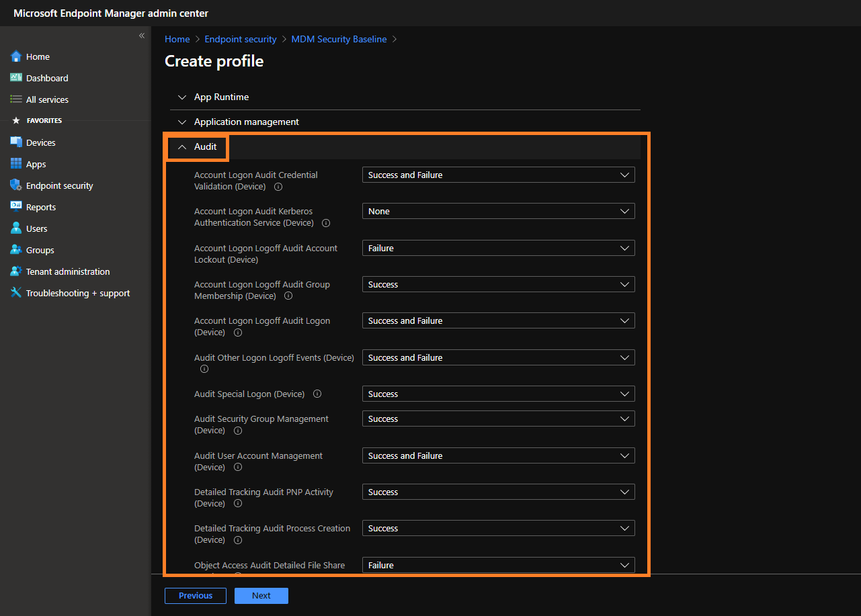Show info for Audit Security Group Management
Screen dimensions: 861x616
point(237,431)
